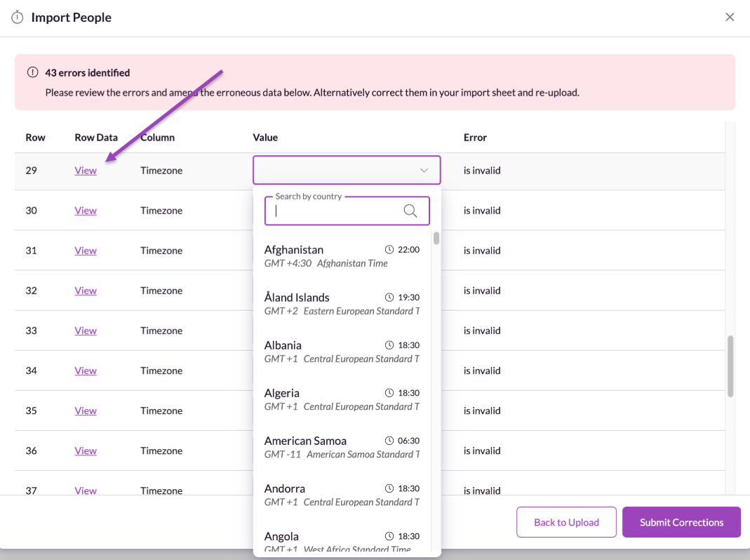Collapse the Timezone value dropdown for row 29
750x560 pixels.
(x=424, y=171)
